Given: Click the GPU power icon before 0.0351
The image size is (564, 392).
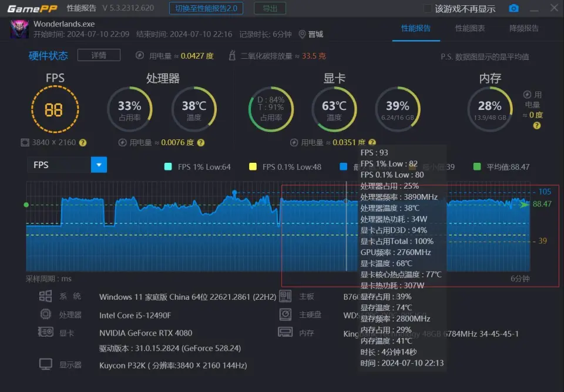Looking at the screenshot, I should [x=294, y=143].
